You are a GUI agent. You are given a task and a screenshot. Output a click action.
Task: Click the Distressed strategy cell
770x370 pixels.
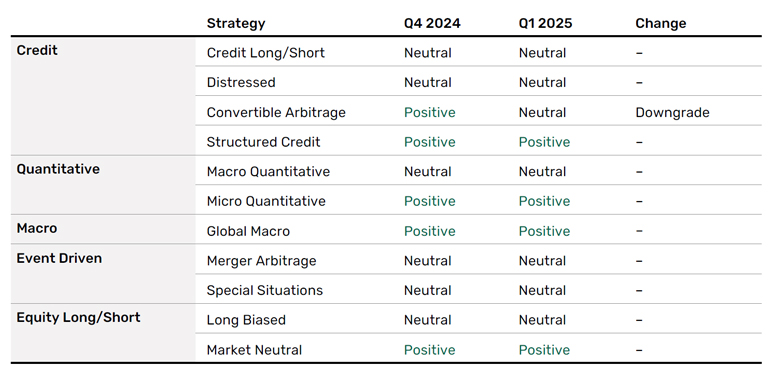(241, 82)
